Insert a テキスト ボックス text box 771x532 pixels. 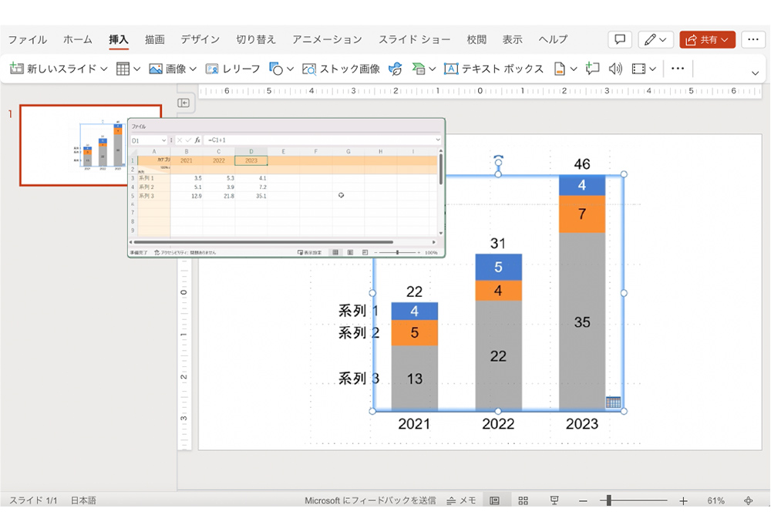point(493,69)
